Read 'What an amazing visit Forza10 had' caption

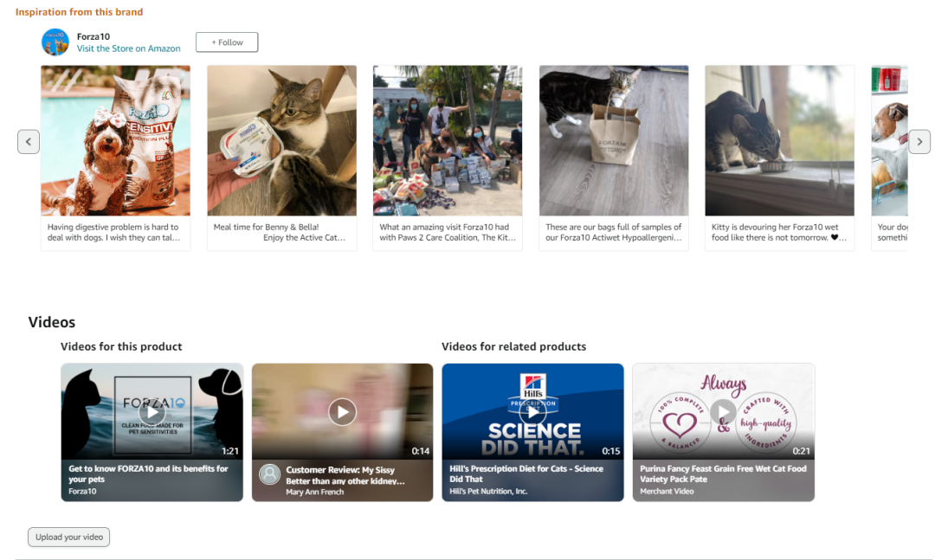click(x=448, y=232)
